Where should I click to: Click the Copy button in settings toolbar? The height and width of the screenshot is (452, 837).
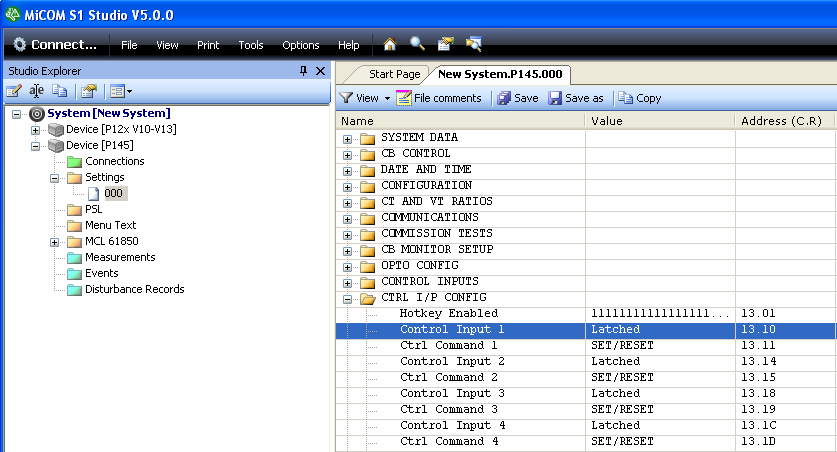tap(639, 98)
